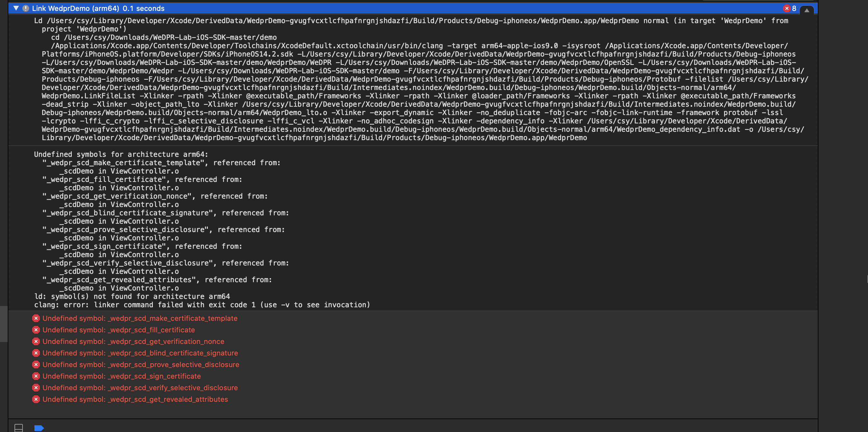Click the Ld command invocation text line

click(337, 21)
